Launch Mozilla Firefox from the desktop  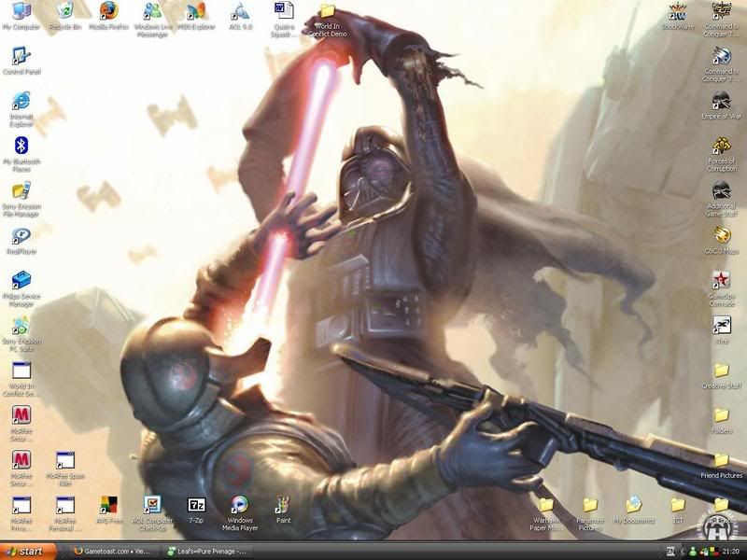point(108,16)
